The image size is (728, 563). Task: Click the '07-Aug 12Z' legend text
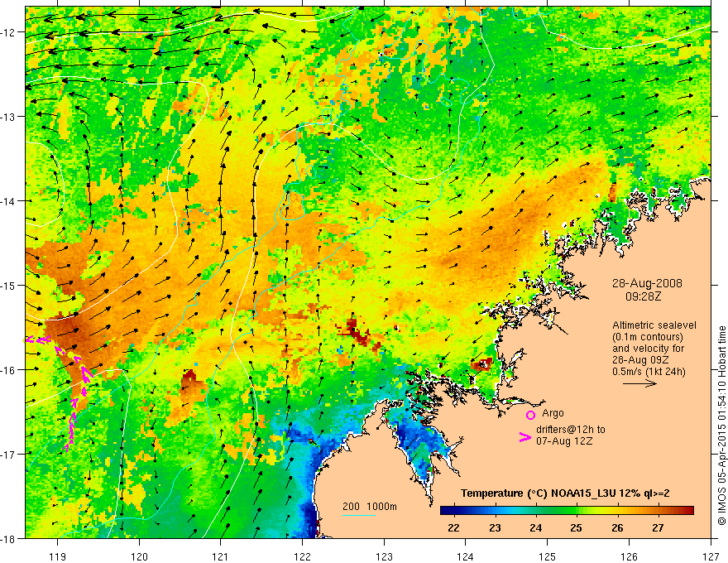coord(564,440)
